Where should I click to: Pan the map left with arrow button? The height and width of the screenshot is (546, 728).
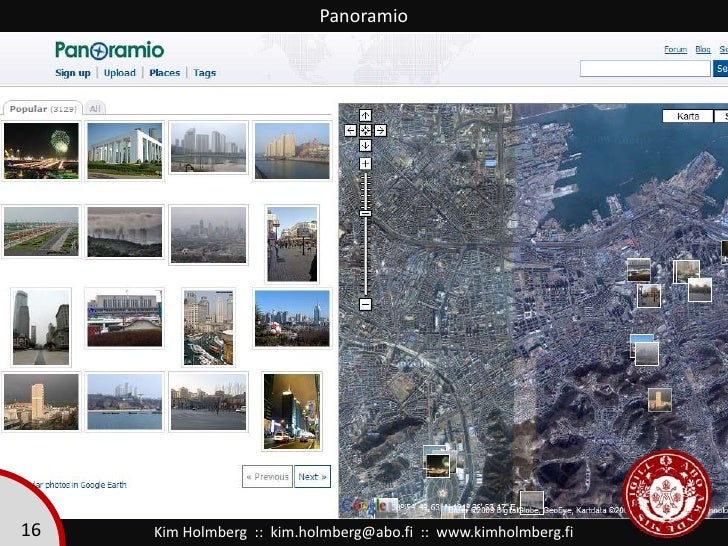coord(350,130)
